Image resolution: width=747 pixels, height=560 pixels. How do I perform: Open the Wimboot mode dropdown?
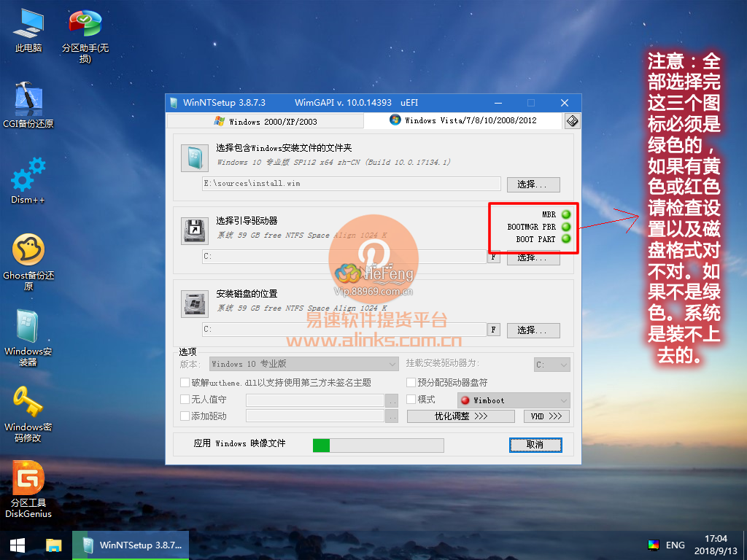tap(513, 400)
